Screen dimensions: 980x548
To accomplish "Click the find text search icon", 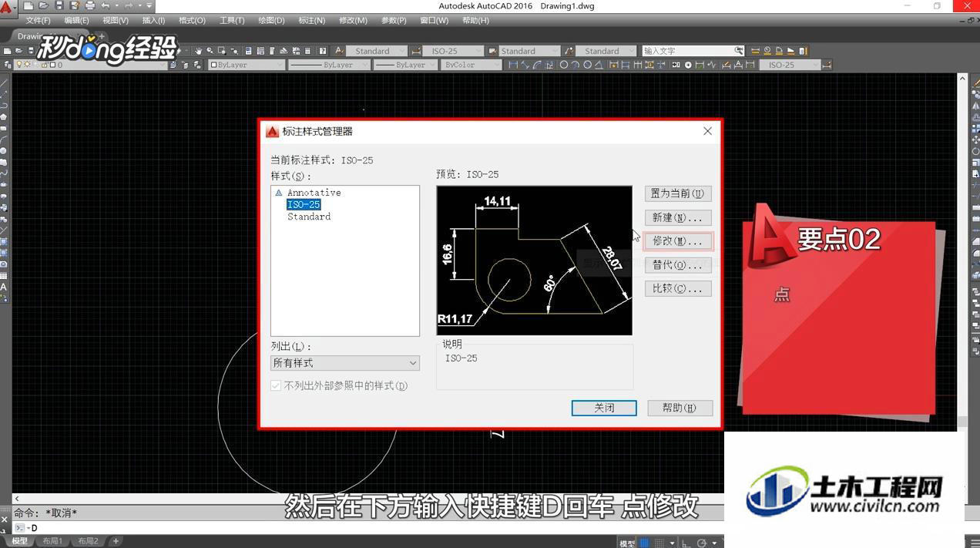I will pyautogui.click(x=739, y=51).
